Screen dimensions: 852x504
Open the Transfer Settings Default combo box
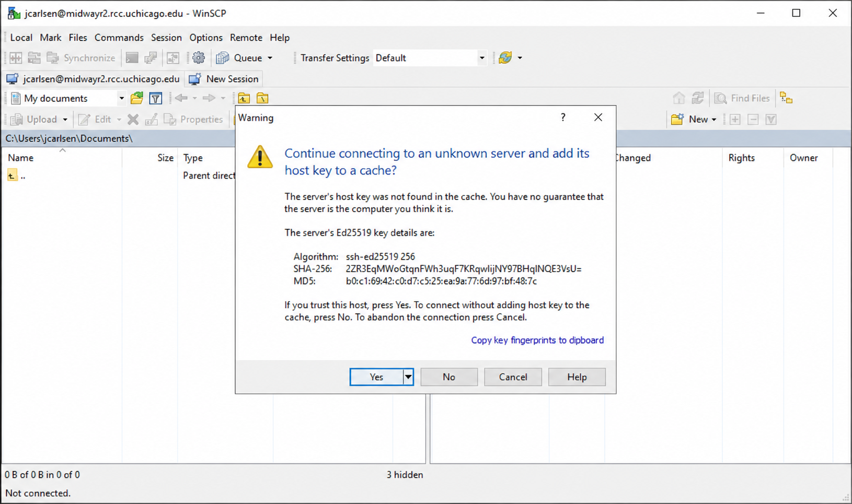430,58
